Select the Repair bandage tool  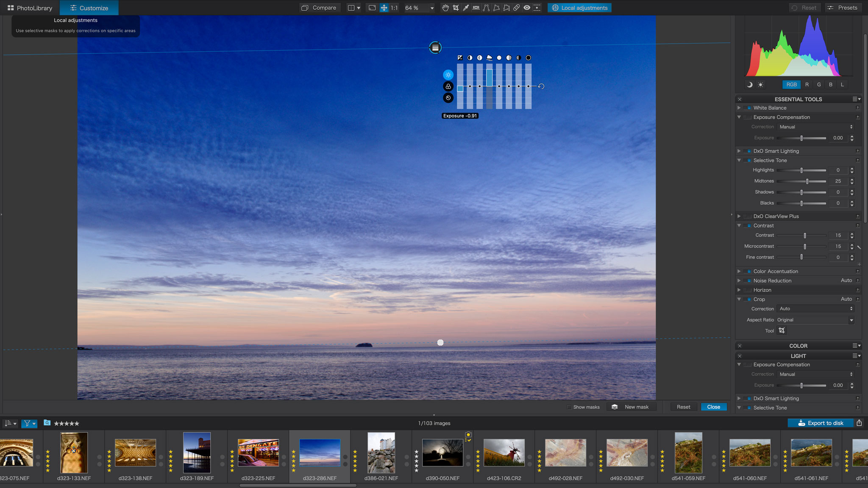tap(517, 8)
